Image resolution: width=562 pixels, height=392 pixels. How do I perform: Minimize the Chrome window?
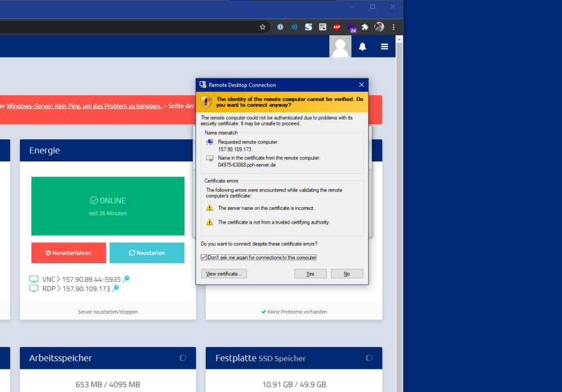[352, 7]
